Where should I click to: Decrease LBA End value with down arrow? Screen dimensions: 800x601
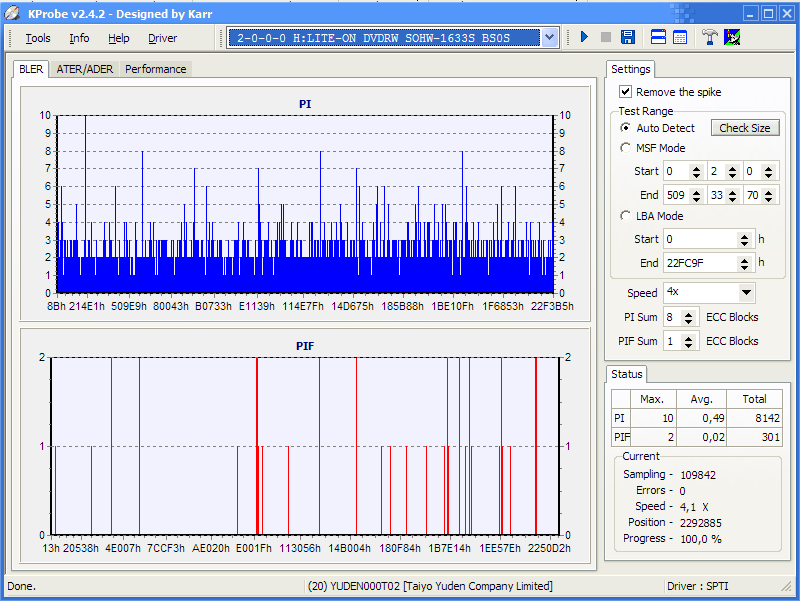pos(744,267)
